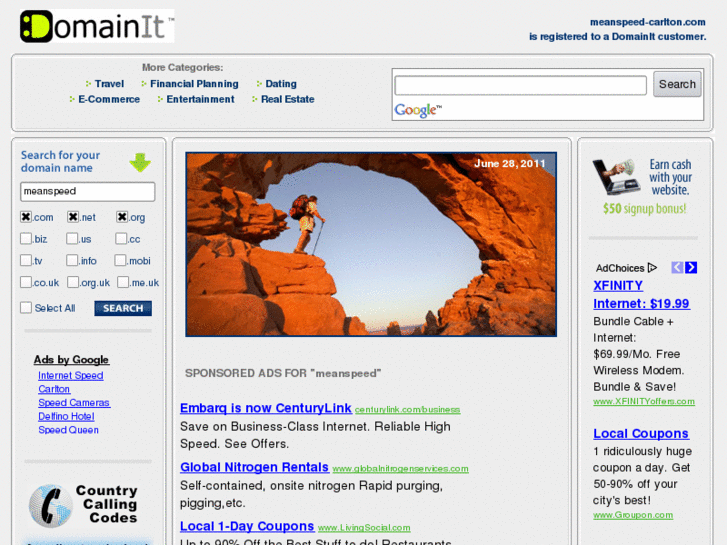Check the .biz checkbox
The width and height of the screenshot is (727, 545).
(x=26, y=238)
